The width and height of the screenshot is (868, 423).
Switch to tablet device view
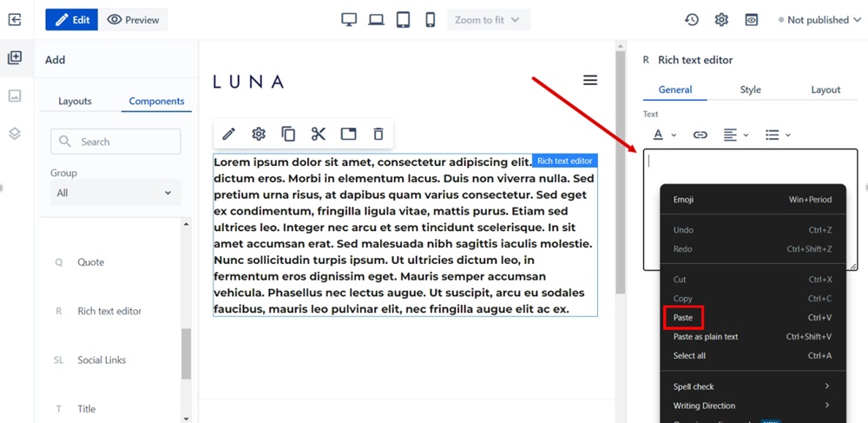tap(403, 20)
